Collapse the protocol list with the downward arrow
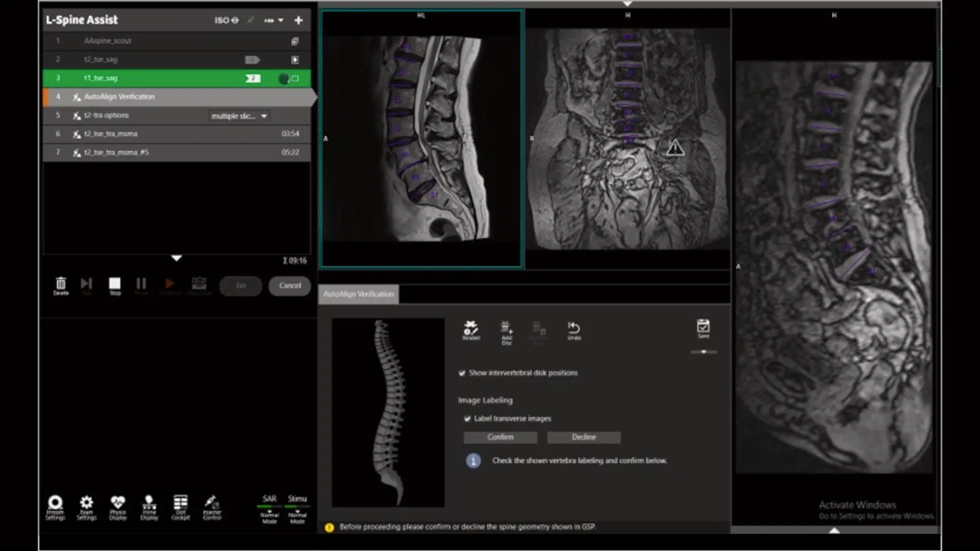This screenshot has height=551, width=980. (x=176, y=258)
